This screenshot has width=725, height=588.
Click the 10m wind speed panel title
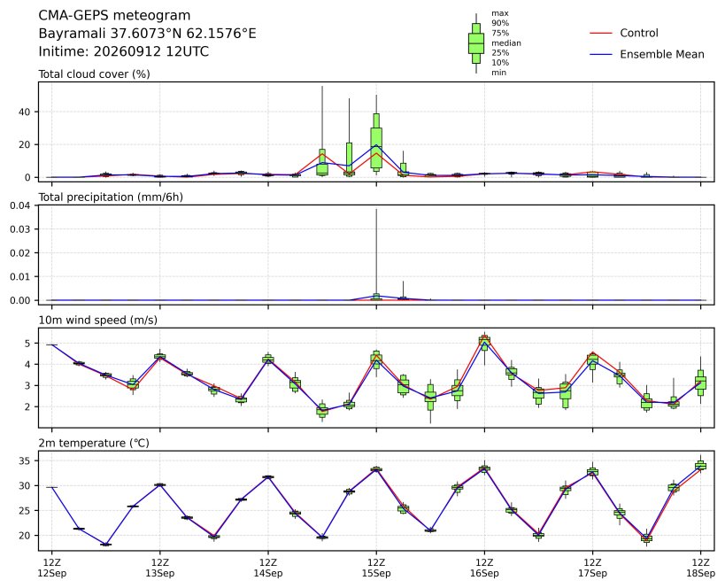click(x=97, y=321)
